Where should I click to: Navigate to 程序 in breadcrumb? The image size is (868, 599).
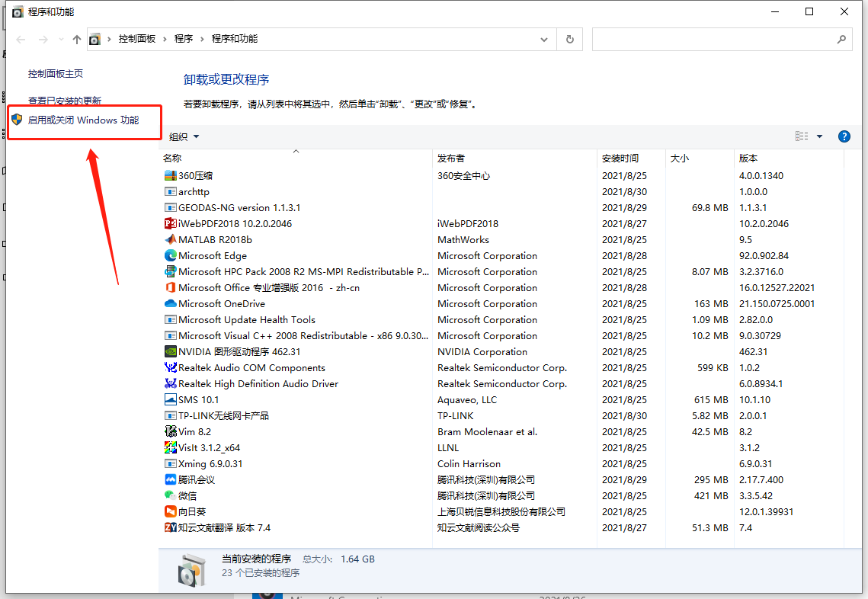[x=184, y=39]
